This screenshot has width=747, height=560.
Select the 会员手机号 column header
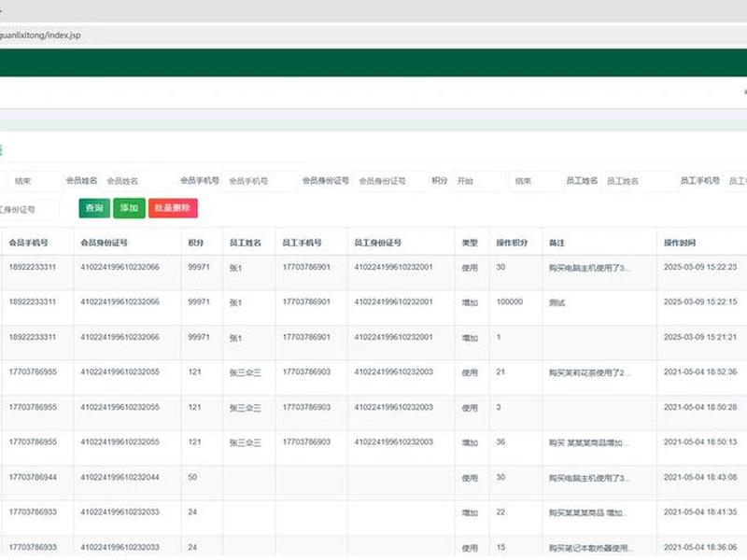29,243
